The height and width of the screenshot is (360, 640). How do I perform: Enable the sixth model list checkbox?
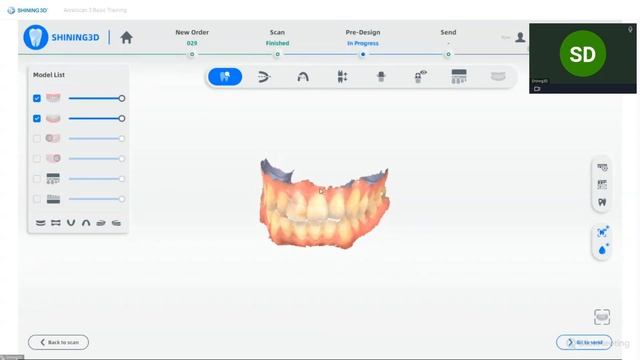37,199
